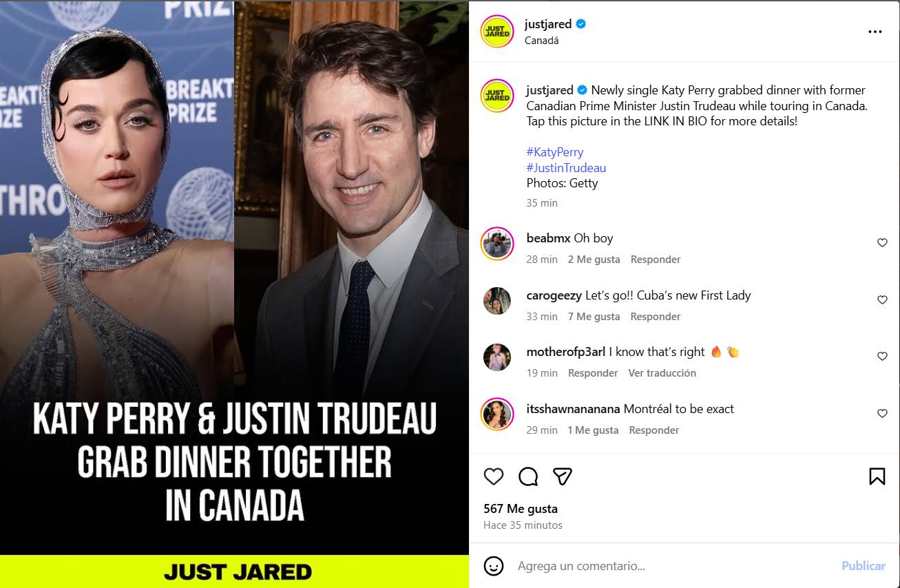
Task: Open beabmx's profile avatar
Action: point(497,243)
